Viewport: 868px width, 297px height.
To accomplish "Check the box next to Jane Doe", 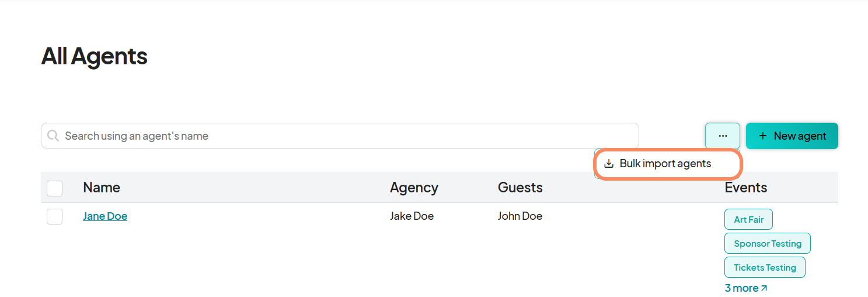I will tap(54, 216).
